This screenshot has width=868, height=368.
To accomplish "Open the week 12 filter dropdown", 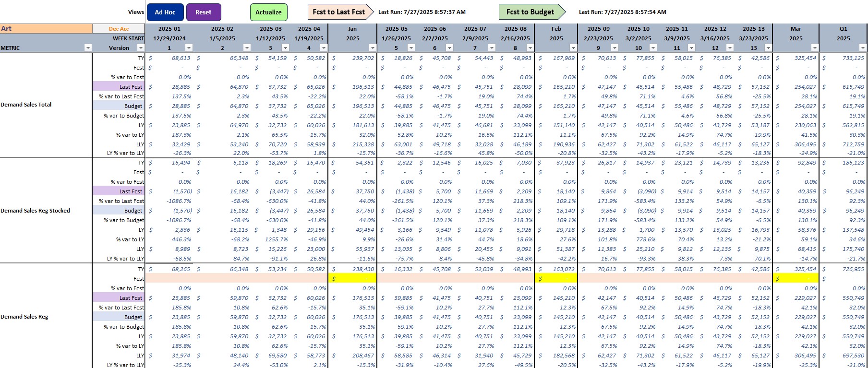I will (x=730, y=48).
